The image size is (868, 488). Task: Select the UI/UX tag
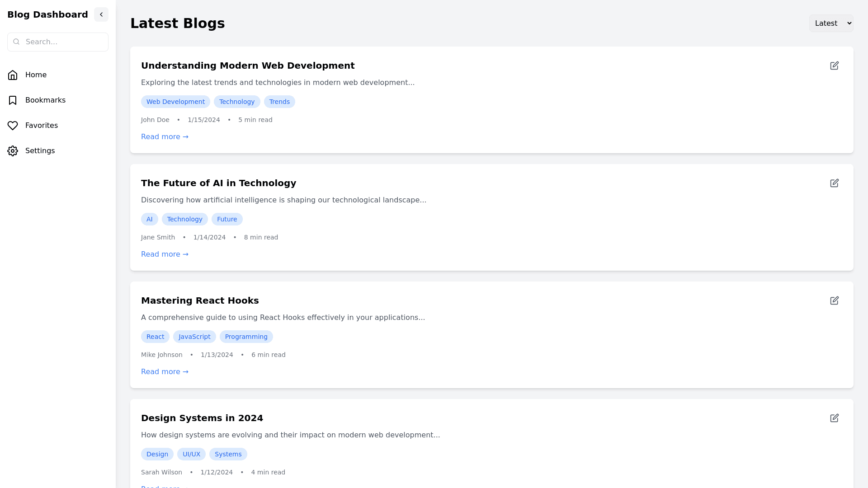pos(191,454)
